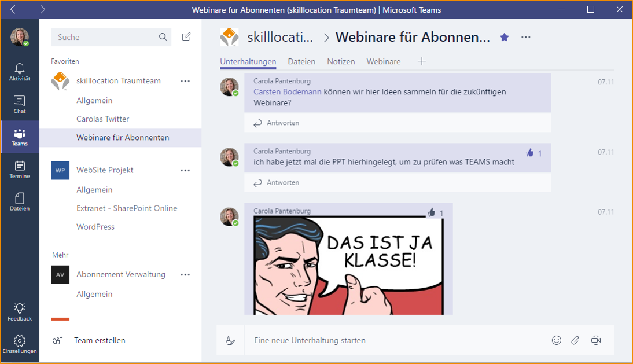Click the like thumb on the comic image
The height and width of the screenshot is (364, 633).
pyautogui.click(x=432, y=212)
